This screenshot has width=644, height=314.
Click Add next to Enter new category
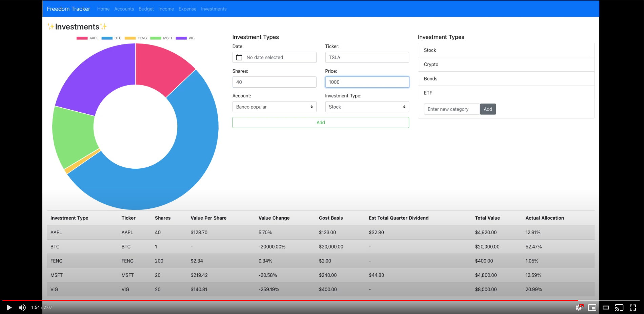(488, 109)
